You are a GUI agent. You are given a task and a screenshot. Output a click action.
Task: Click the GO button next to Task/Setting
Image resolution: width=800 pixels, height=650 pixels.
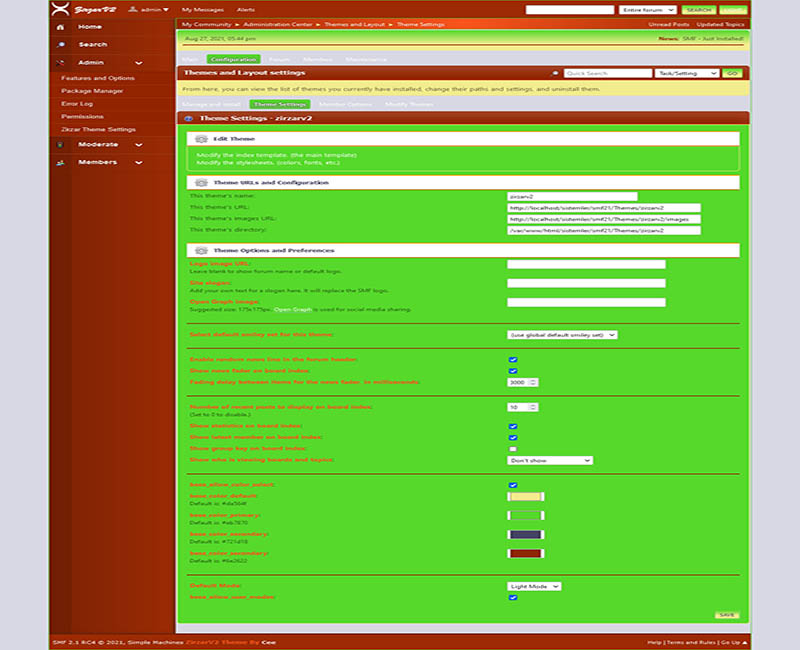pyautogui.click(x=732, y=73)
